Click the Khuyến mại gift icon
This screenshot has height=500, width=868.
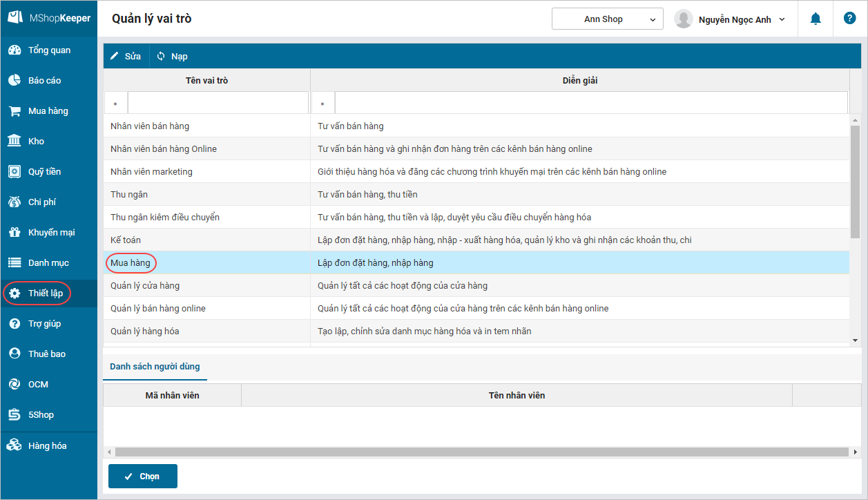[x=14, y=233]
